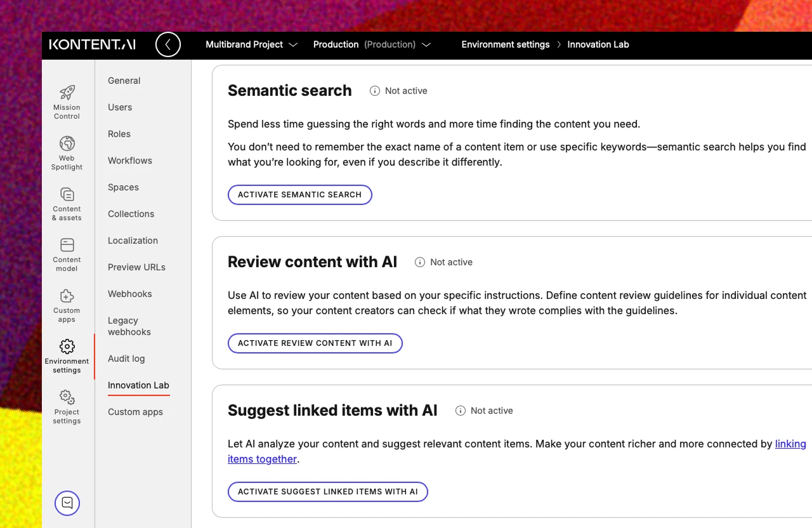Screen dimensions: 812x528
Task: Open Project settings gear icon
Action: tap(67, 398)
